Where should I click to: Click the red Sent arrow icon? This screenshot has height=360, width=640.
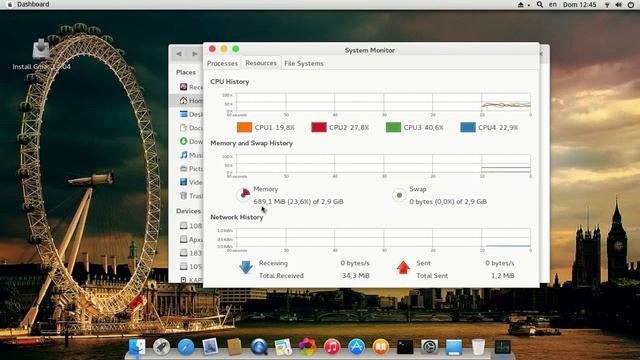[x=403, y=268]
